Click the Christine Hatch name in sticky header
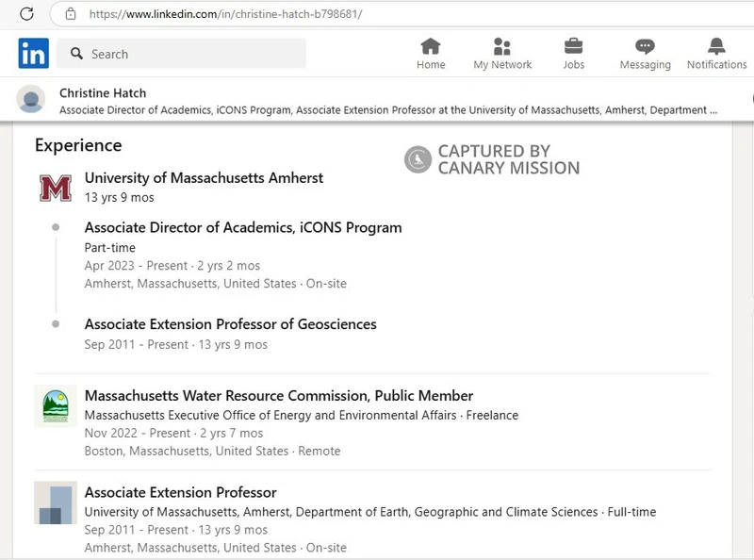Image resolution: width=754 pixels, height=560 pixels. (x=103, y=92)
